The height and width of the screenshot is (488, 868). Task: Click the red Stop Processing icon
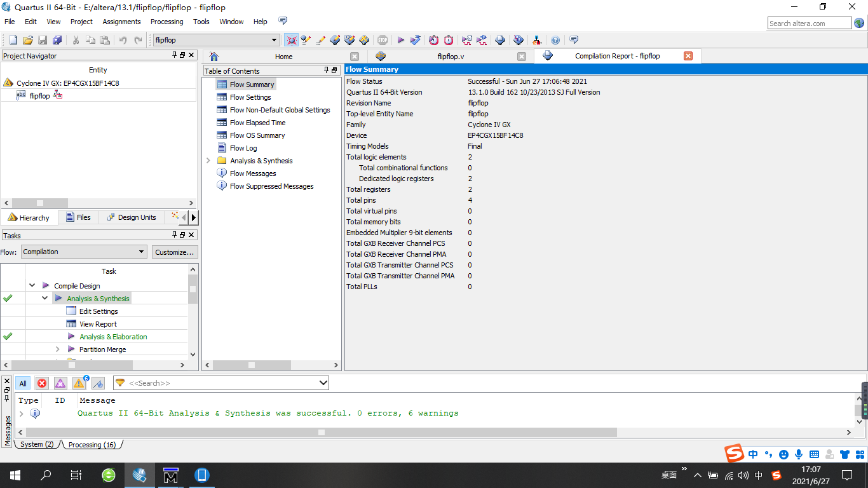tap(383, 40)
